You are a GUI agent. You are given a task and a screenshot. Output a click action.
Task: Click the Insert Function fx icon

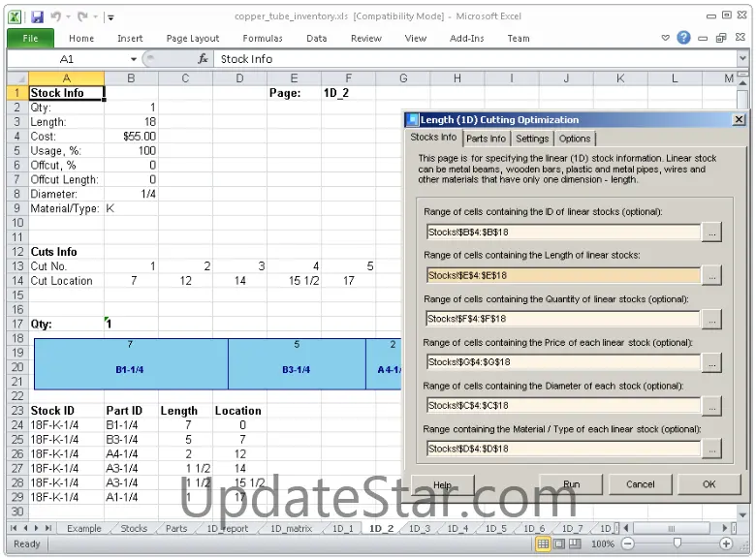click(203, 59)
